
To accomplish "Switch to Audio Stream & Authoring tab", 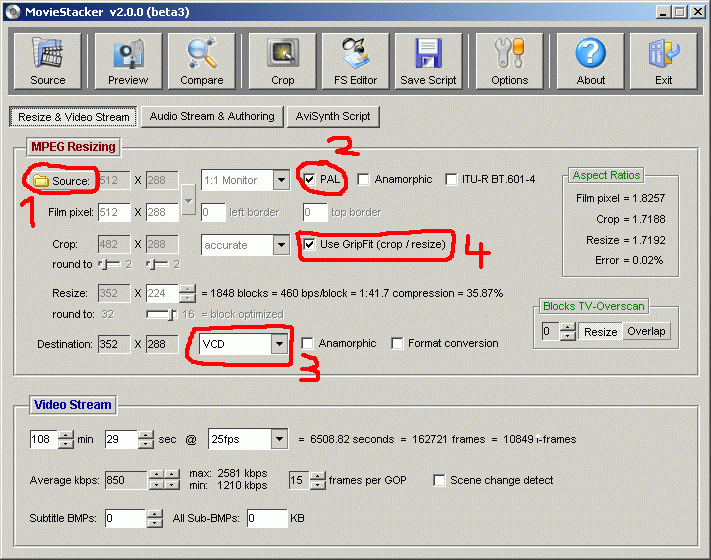I will click(212, 117).
